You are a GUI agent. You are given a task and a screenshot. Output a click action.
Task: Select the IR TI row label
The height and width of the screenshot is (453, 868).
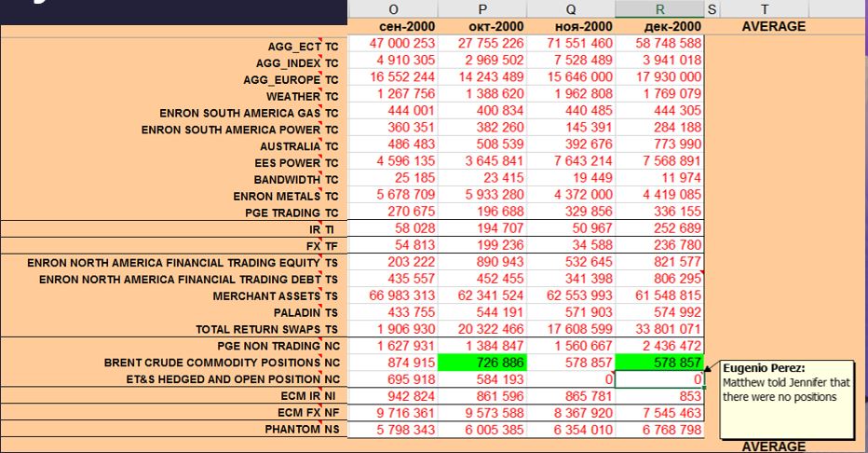[321, 229]
